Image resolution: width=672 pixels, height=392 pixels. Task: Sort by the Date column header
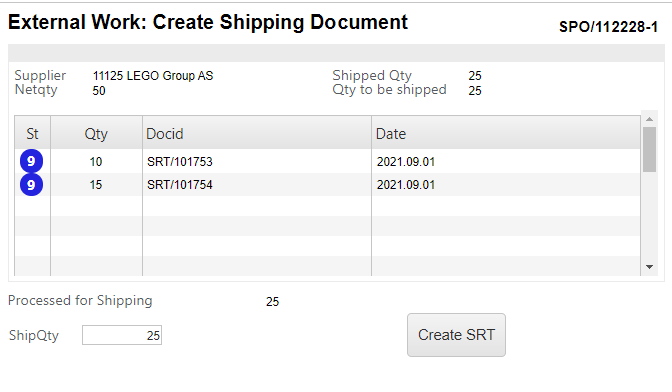point(506,134)
